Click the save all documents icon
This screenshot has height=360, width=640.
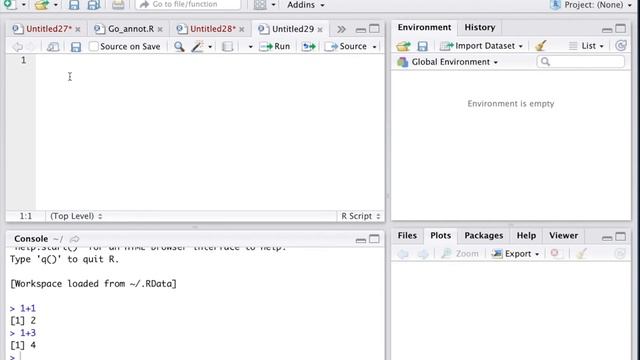point(94,4)
